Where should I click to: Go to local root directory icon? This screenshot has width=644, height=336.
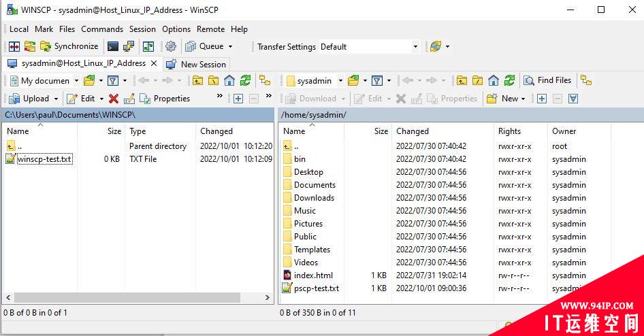[x=214, y=80]
